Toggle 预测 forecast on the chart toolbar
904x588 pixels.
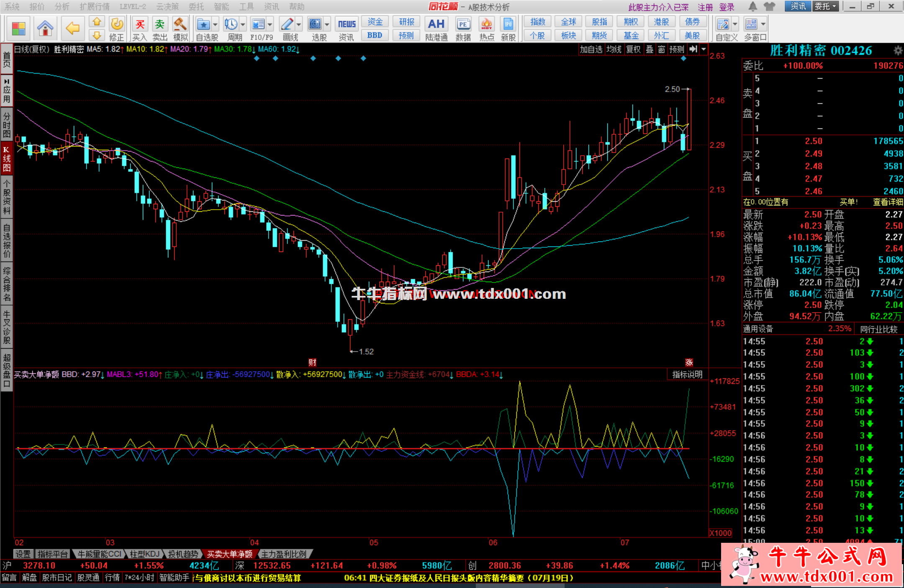point(677,49)
